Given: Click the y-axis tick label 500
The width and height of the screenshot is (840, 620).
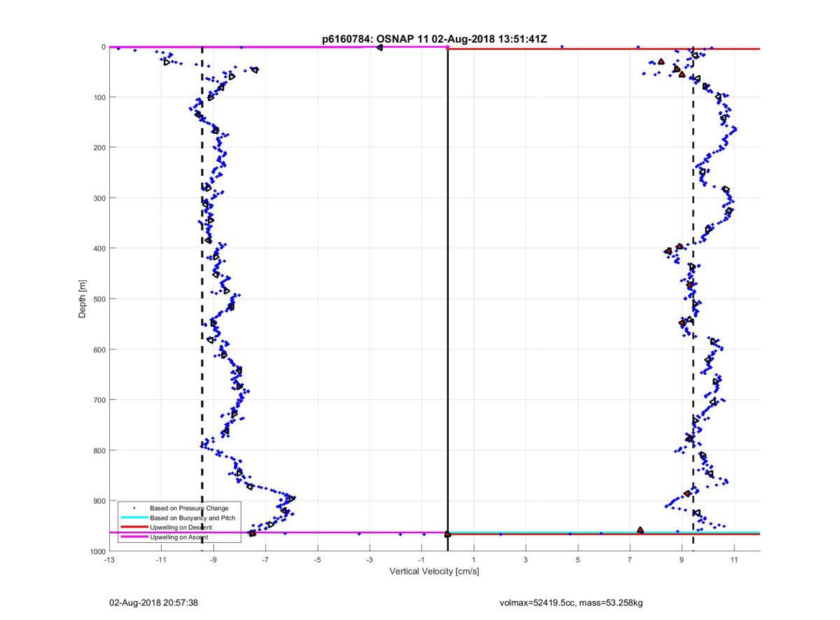Looking at the screenshot, I should point(99,299).
